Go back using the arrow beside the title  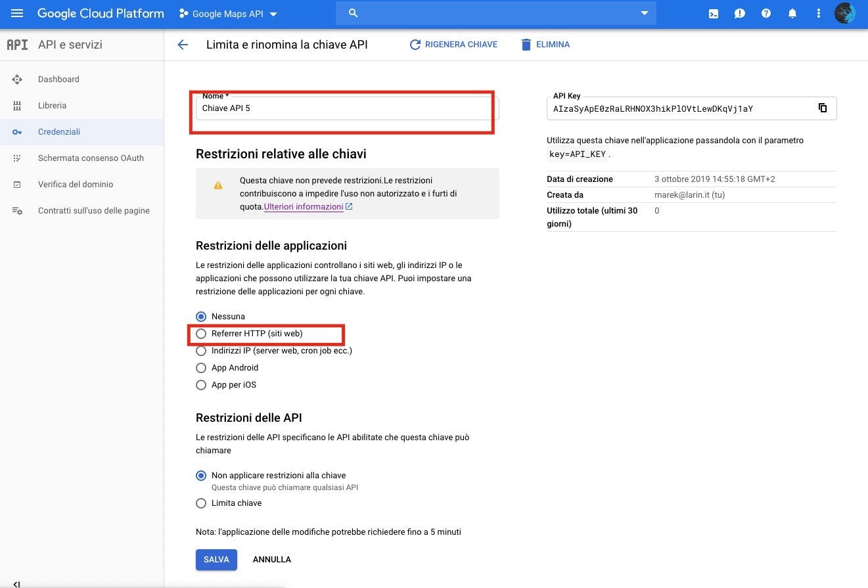tap(182, 44)
